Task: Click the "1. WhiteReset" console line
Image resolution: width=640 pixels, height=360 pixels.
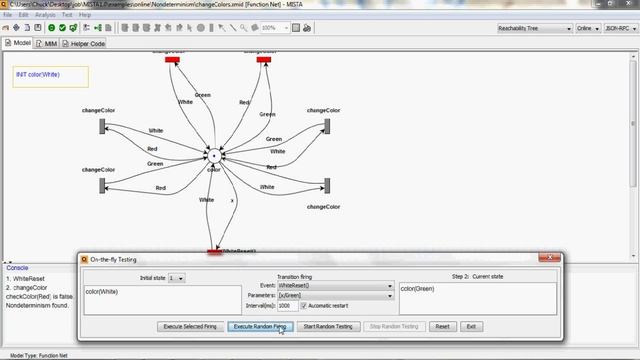Action: (25, 279)
